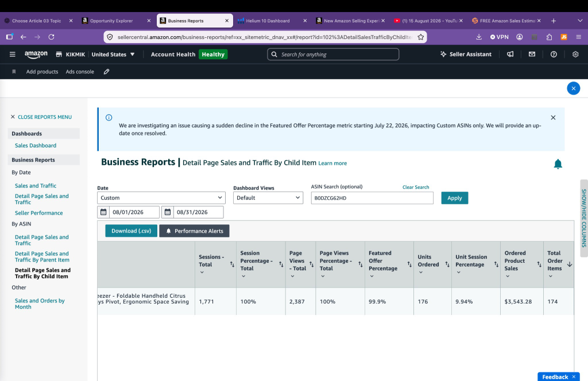Expand the Unit Session Percentage chevron

click(x=458, y=273)
